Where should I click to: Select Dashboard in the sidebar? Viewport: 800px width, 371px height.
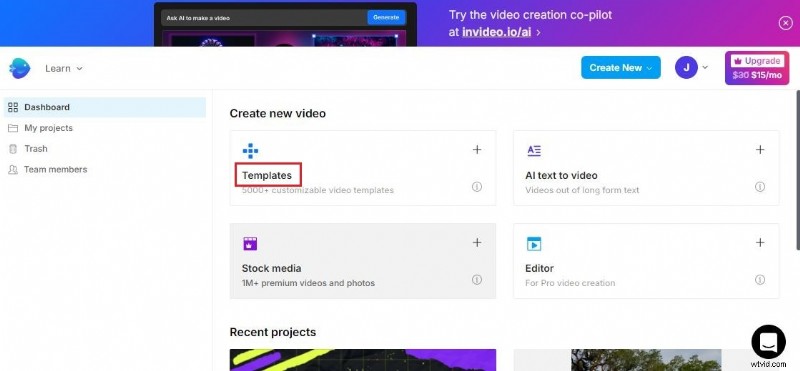(x=105, y=107)
